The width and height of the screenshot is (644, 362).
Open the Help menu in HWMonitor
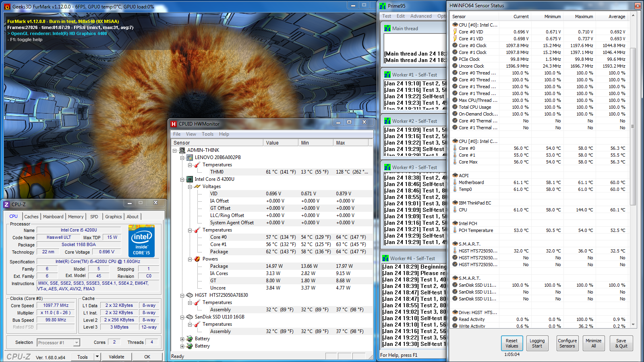(x=224, y=134)
